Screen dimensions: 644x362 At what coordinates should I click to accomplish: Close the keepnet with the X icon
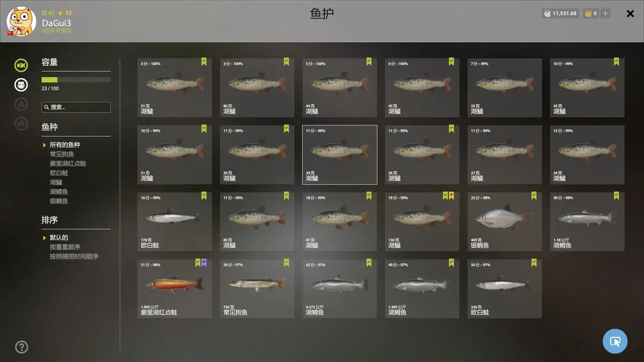tap(631, 13)
